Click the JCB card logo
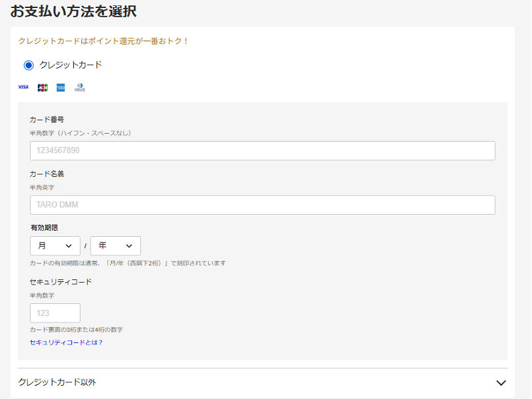Image resolution: width=532 pixels, height=399 pixels. [43, 87]
